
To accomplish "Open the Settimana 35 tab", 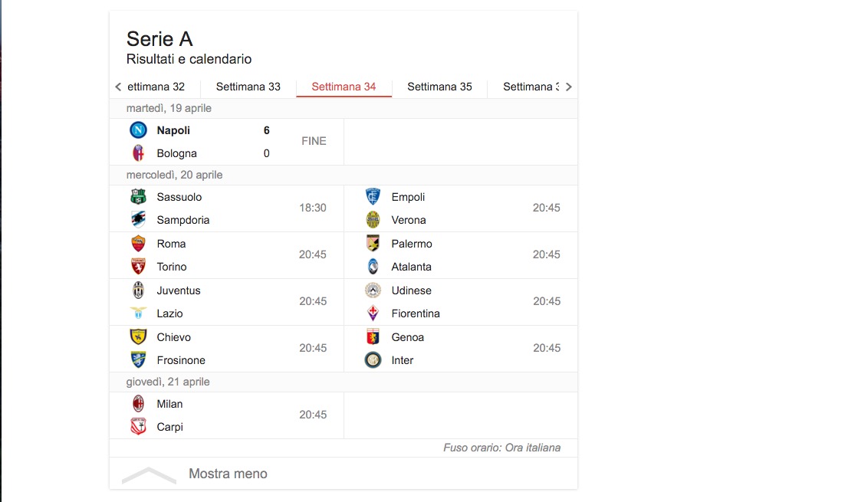I will coord(439,87).
